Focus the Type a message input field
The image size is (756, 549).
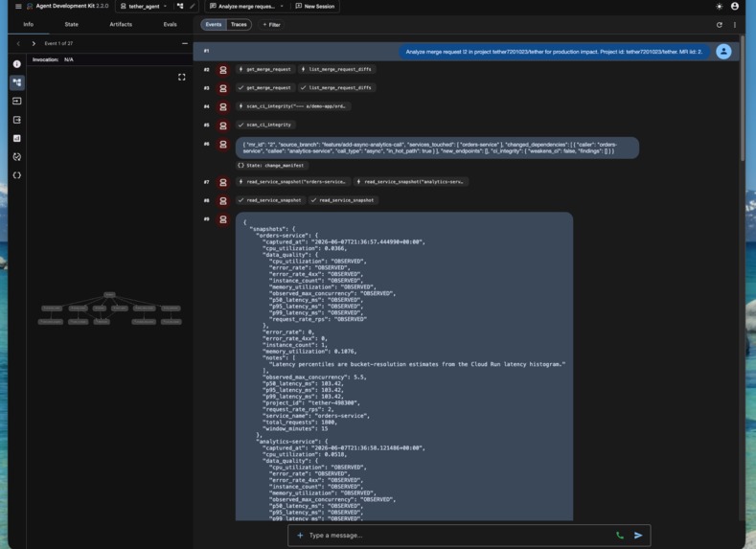click(x=458, y=536)
